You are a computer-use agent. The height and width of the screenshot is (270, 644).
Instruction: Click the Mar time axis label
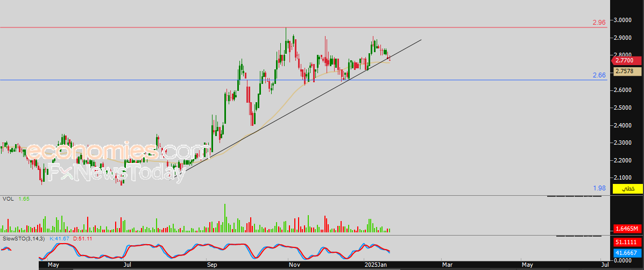point(447,266)
